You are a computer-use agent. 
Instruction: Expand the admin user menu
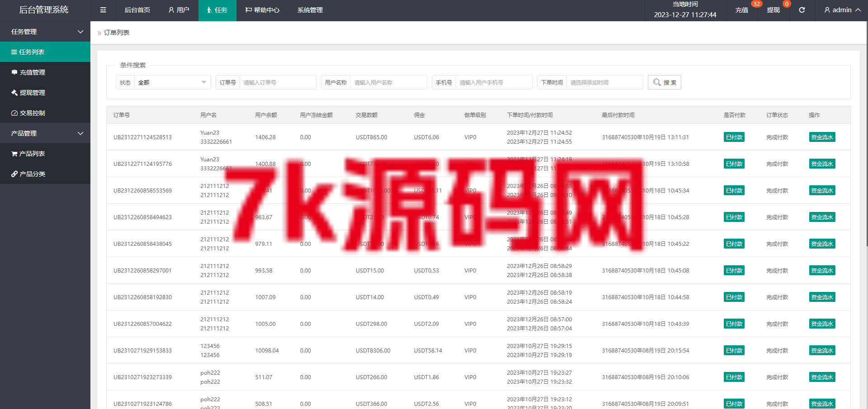tap(842, 10)
